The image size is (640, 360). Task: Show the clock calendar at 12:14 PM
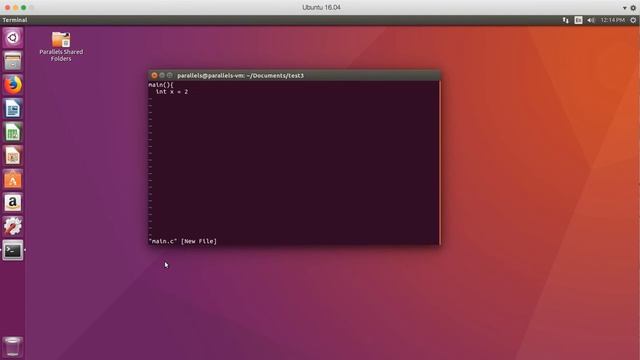pyautogui.click(x=613, y=20)
